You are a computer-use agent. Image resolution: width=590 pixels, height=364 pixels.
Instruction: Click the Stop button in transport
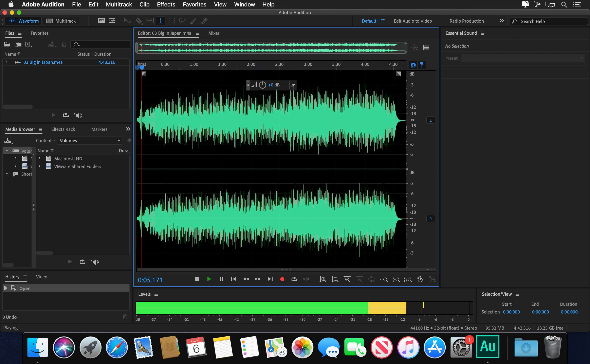click(197, 279)
